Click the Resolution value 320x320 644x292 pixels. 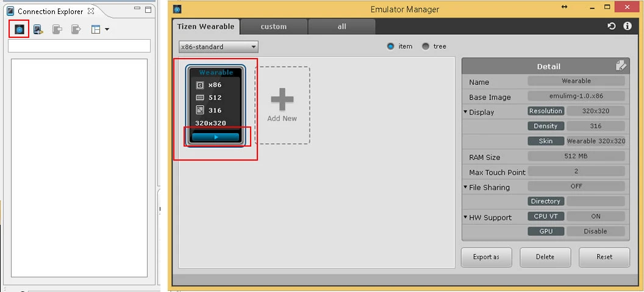pos(596,111)
